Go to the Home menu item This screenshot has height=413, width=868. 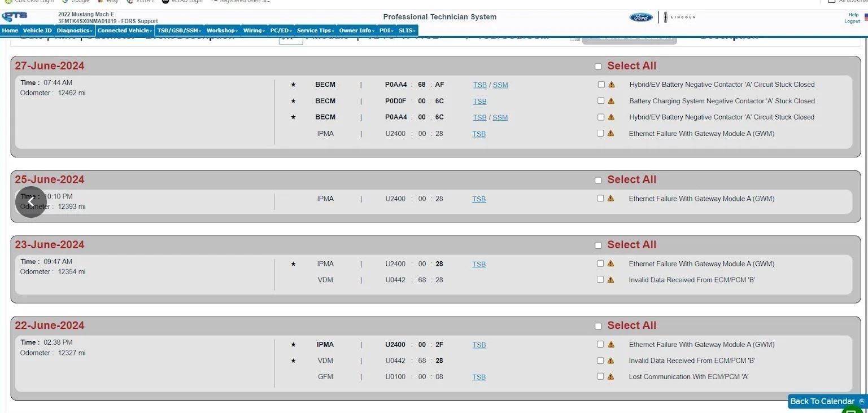(10, 30)
